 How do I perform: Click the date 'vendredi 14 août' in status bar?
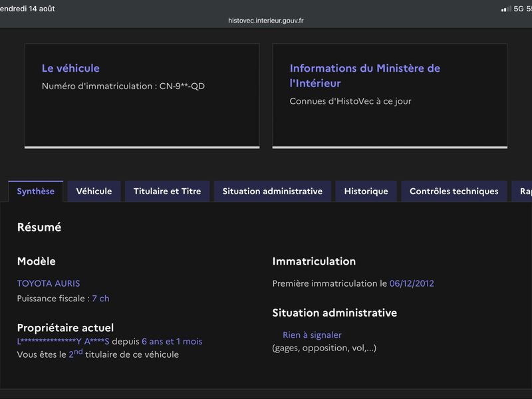click(27, 9)
